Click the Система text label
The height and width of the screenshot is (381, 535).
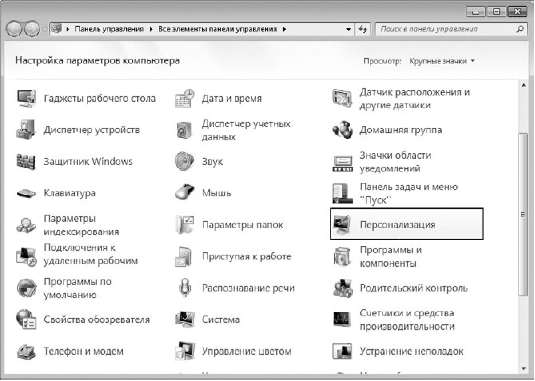(x=221, y=320)
